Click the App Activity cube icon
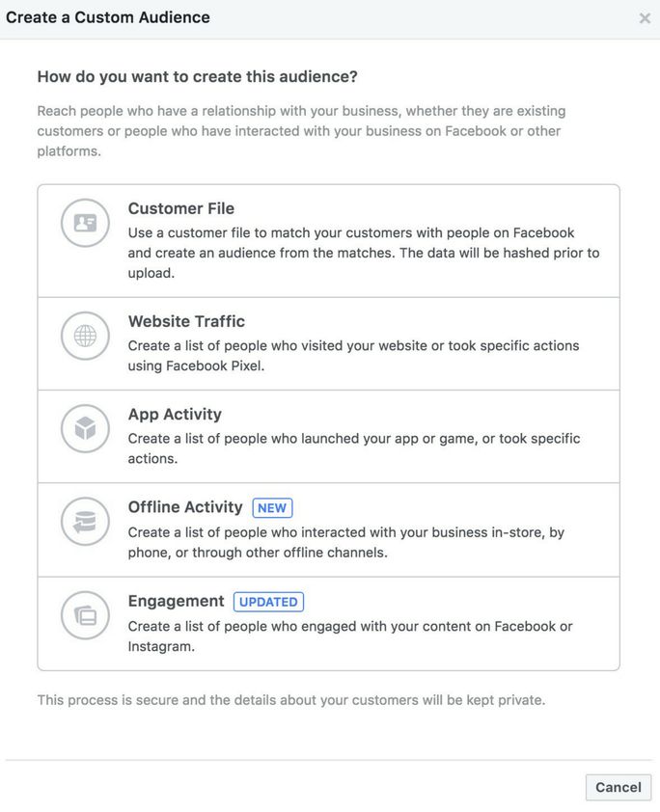 (85, 428)
